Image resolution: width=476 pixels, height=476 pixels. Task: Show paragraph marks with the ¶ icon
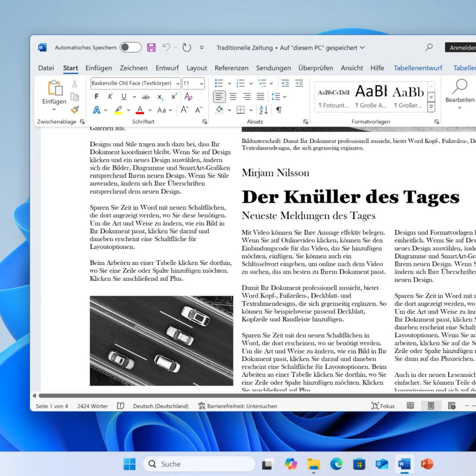279,110
